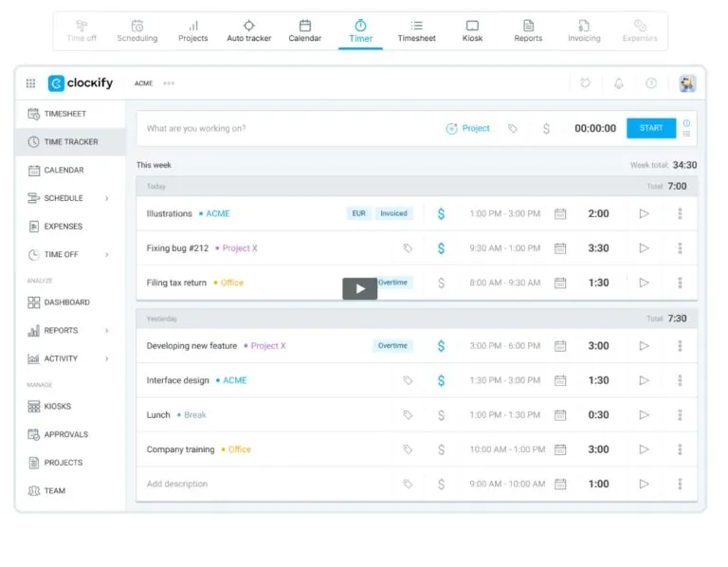Image resolution: width=728 pixels, height=567 pixels.
Task: Open Approvals in the sidebar
Action: click(70, 434)
